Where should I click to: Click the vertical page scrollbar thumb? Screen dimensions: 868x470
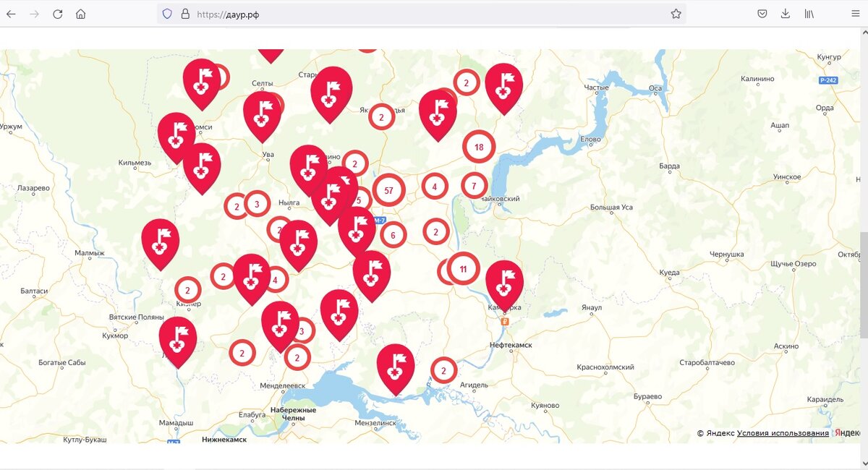click(864, 285)
